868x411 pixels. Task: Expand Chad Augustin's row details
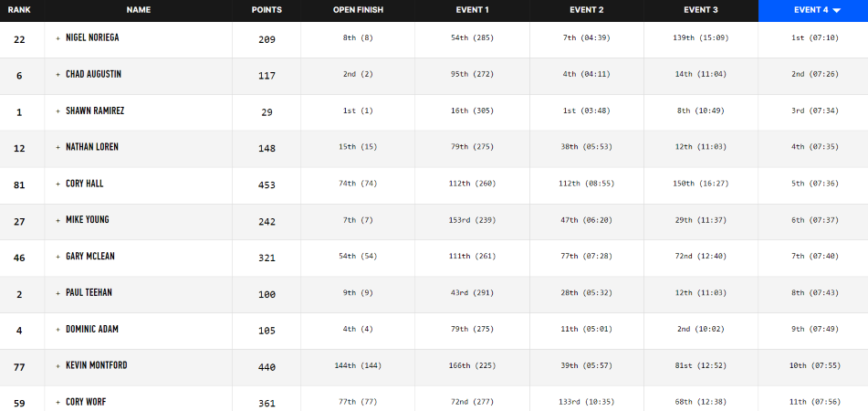tap(58, 75)
